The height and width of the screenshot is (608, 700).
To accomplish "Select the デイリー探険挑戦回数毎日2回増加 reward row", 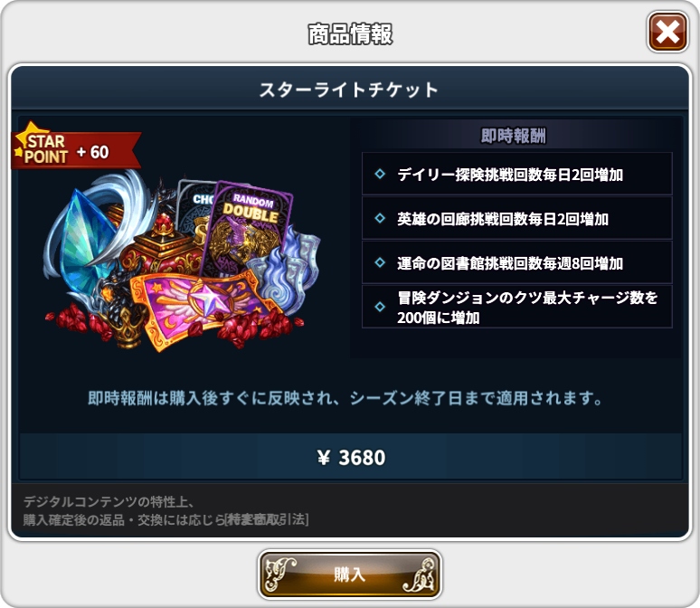I will [517, 174].
